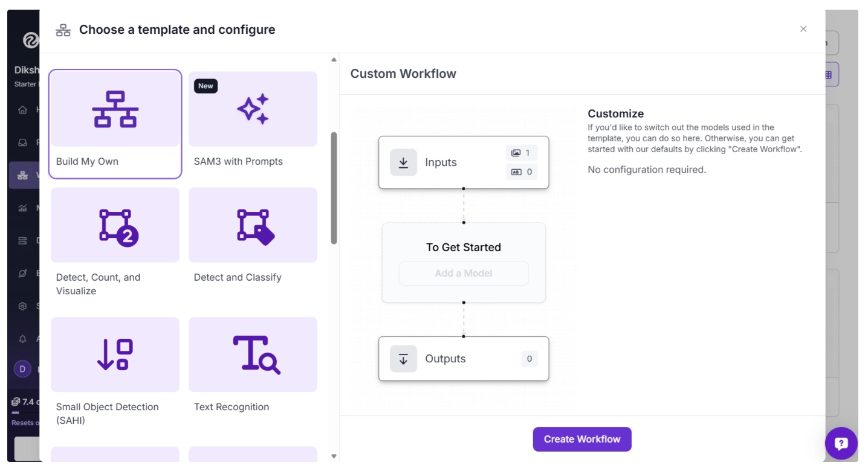This screenshot has height=471, width=868.
Task: Click the image input count badge
Action: (x=521, y=153)
